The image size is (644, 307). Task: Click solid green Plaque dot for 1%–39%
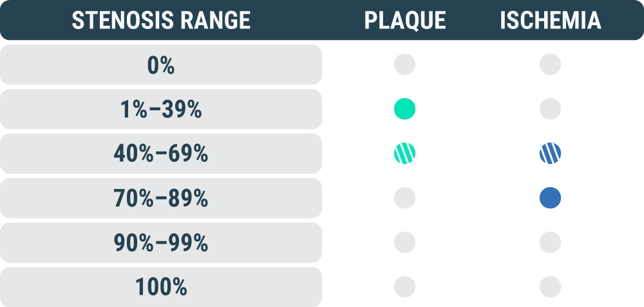coord(404,109)
